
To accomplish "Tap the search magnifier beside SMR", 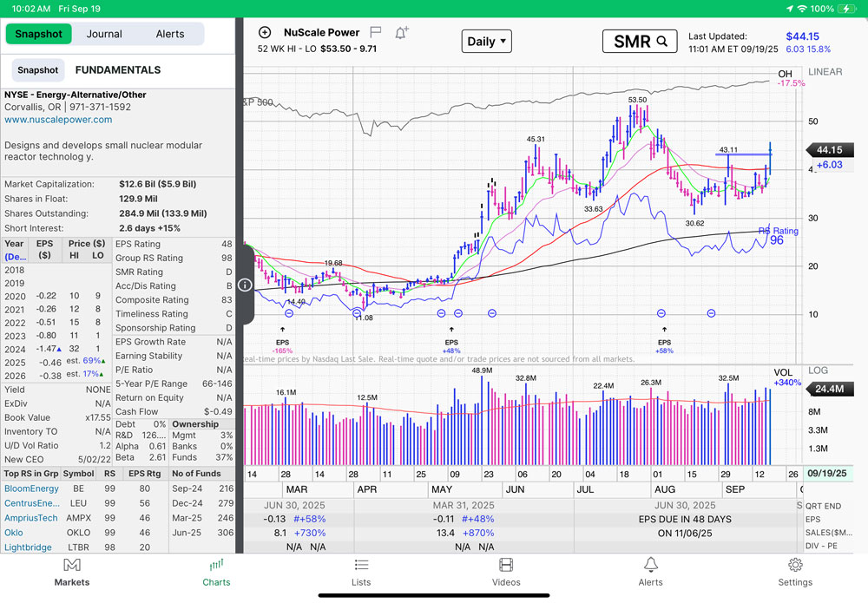I will pos(662,42).
